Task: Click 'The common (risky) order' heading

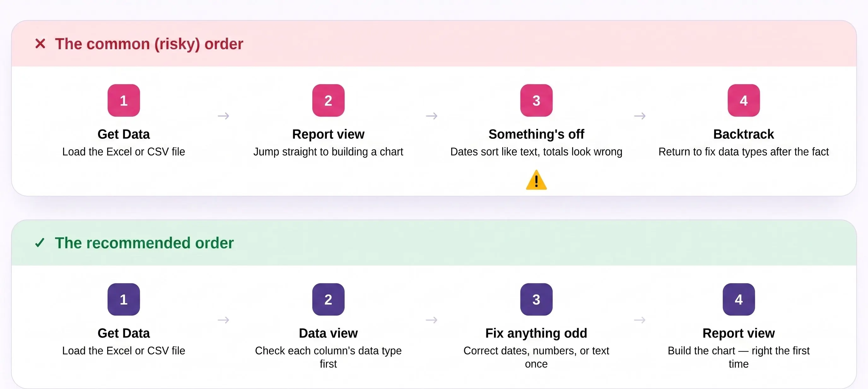Action: [x=149, y=44]
